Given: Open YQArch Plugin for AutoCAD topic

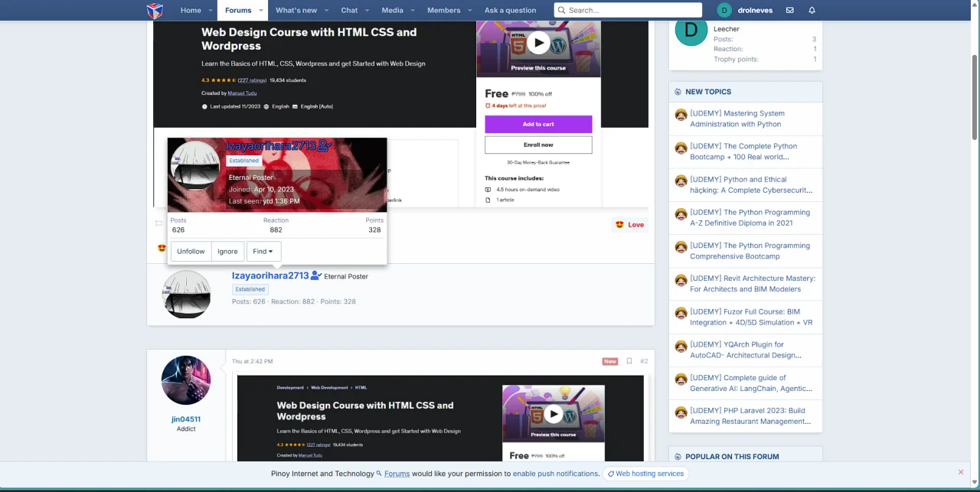Looking at the screenshot, I should (746, 350).
